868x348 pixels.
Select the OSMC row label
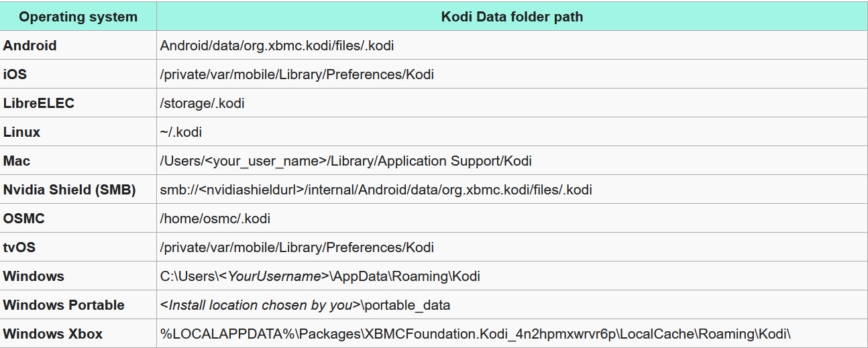(24, 219)
